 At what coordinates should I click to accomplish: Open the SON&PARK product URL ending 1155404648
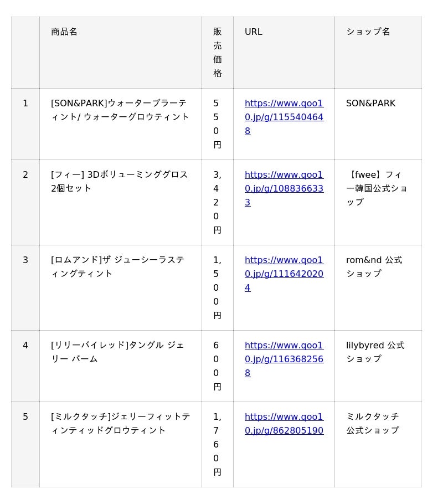(x=284, y=117)
